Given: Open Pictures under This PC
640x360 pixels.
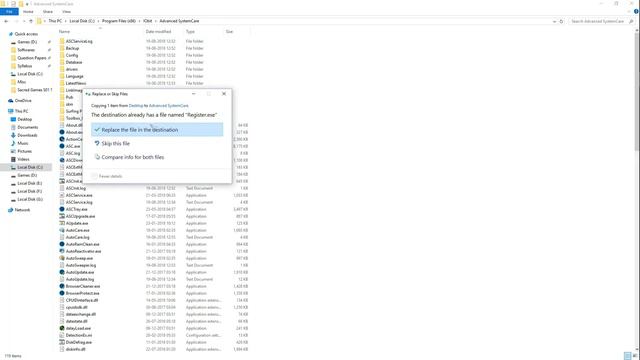Looking at the screenshot, I should 24,151.
